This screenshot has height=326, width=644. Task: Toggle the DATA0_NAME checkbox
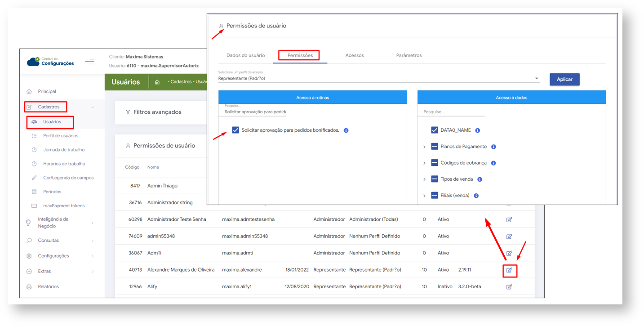[x=435, y=130]
